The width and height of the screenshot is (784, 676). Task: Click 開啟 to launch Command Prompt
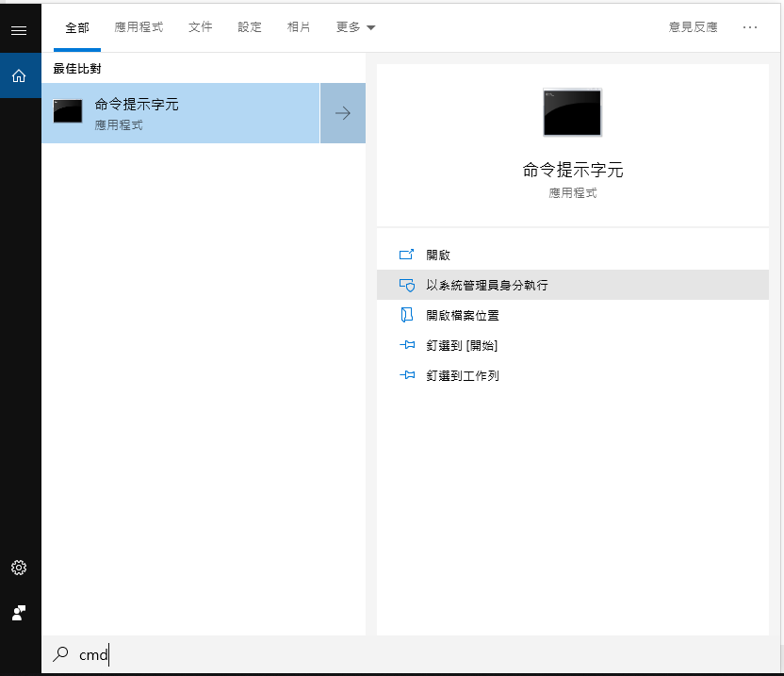click(438, 255)
